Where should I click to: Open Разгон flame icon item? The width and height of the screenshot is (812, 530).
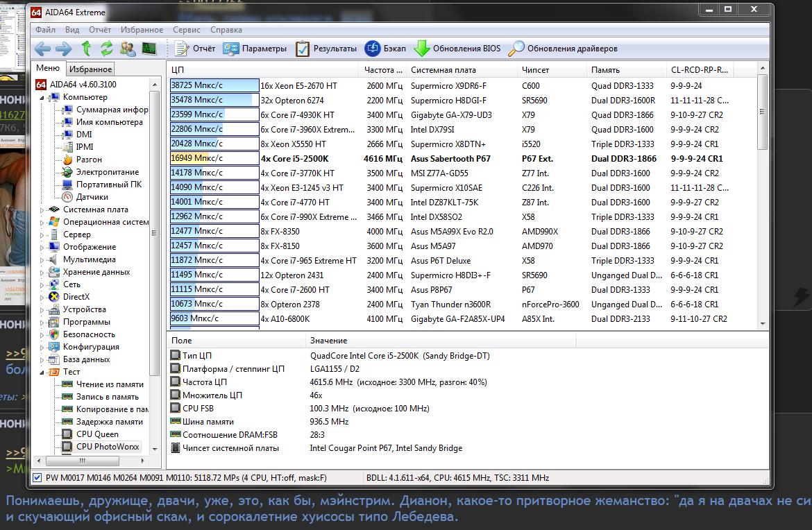click(67, 160)
